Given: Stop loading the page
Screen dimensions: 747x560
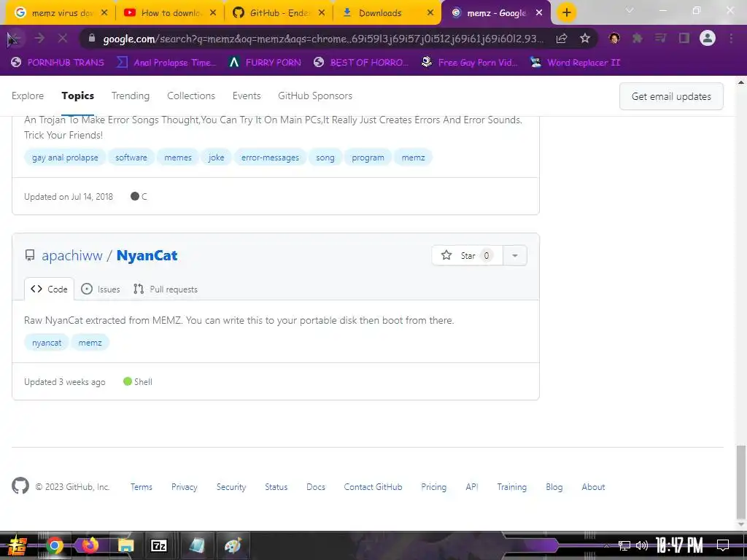Looking at the screenshot, I should [63, 38].
